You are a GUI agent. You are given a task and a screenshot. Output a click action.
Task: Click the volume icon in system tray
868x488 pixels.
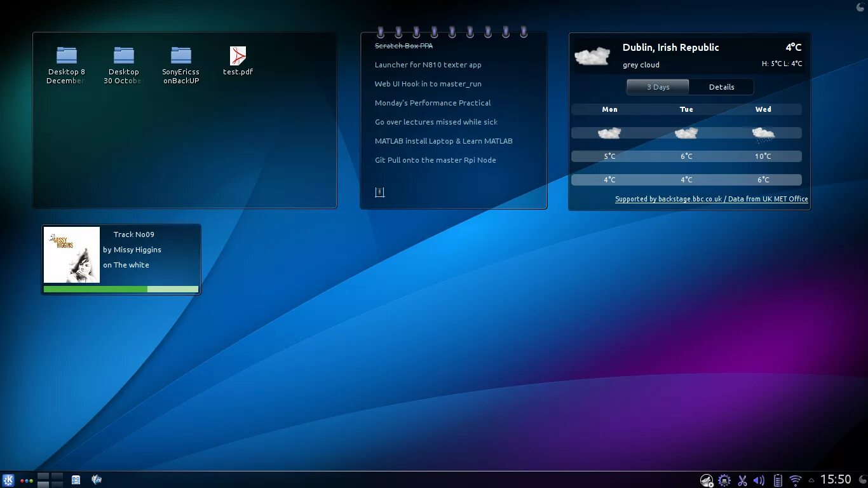point(759,479)
